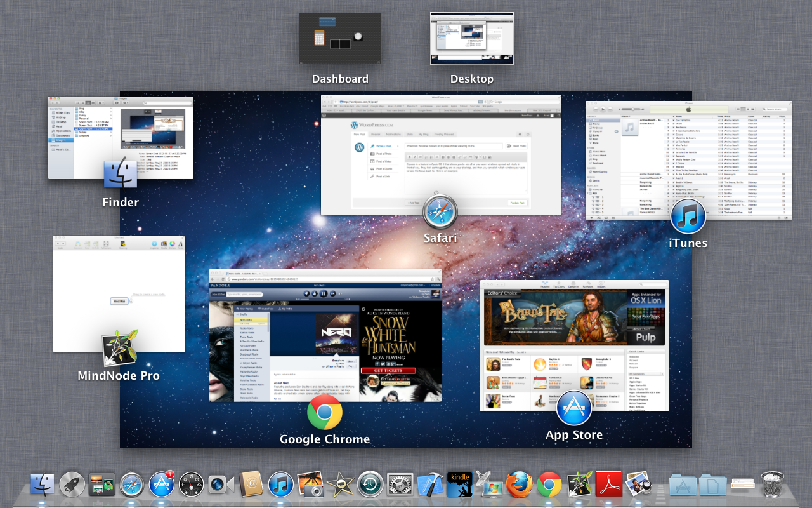
Task: Open Adobe Acrobat from the Dock
Action: 609,485
